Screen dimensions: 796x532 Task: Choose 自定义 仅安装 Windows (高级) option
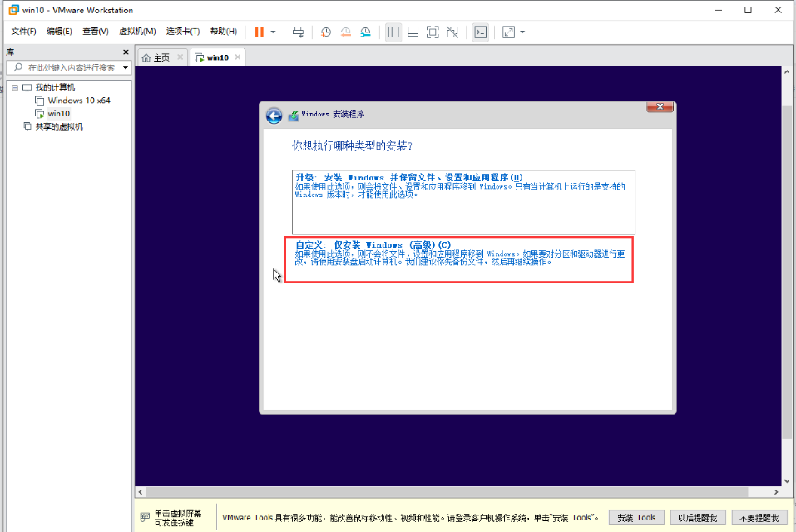pos(459,259)
